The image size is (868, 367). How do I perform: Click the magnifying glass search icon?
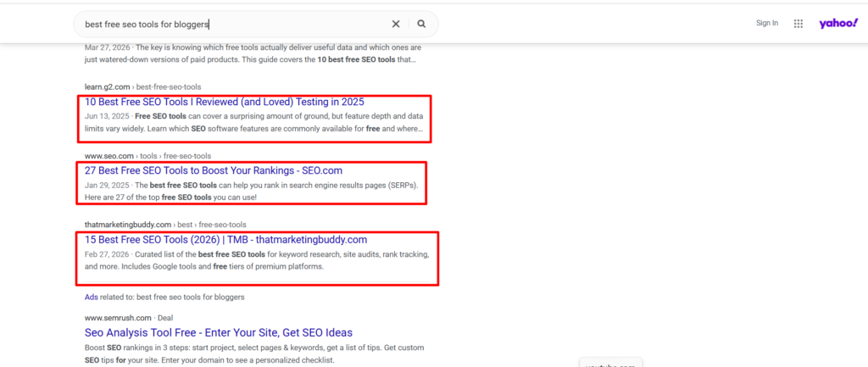[422, 24]
